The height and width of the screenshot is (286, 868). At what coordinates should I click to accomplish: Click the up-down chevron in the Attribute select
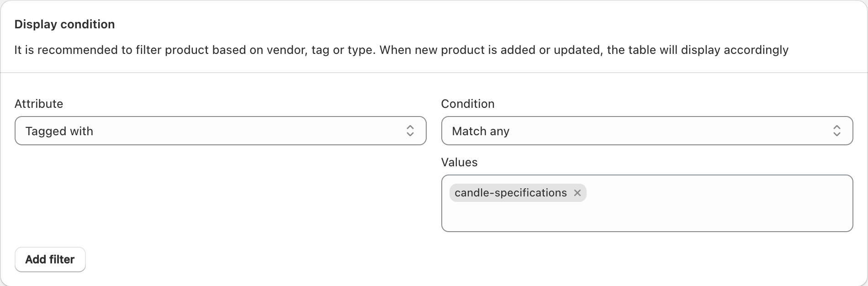coord(410,131)
